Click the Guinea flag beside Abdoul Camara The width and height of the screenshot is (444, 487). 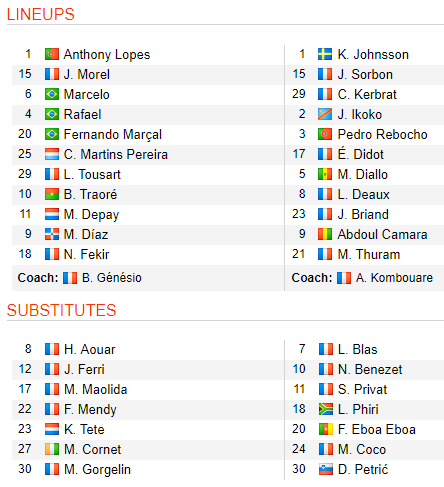pos(325,234)
